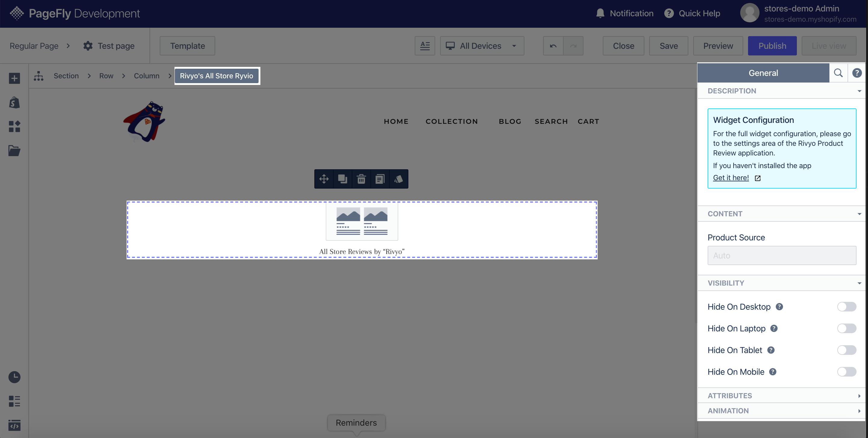Open the All Devices dropdown
868x438 pixels.
pos(482,46)
